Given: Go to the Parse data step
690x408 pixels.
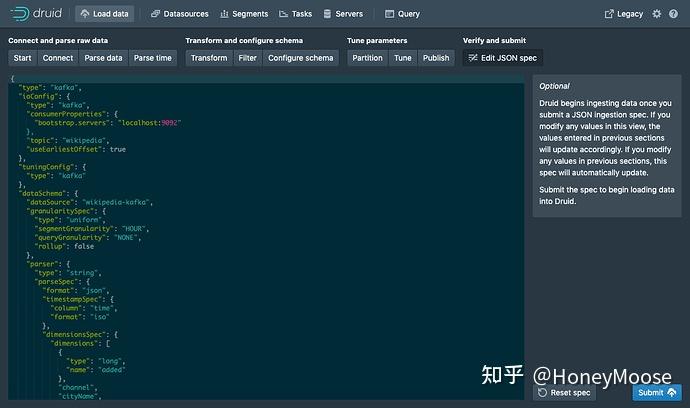Looking at the screenshot, I should click(x=103, y=58).
